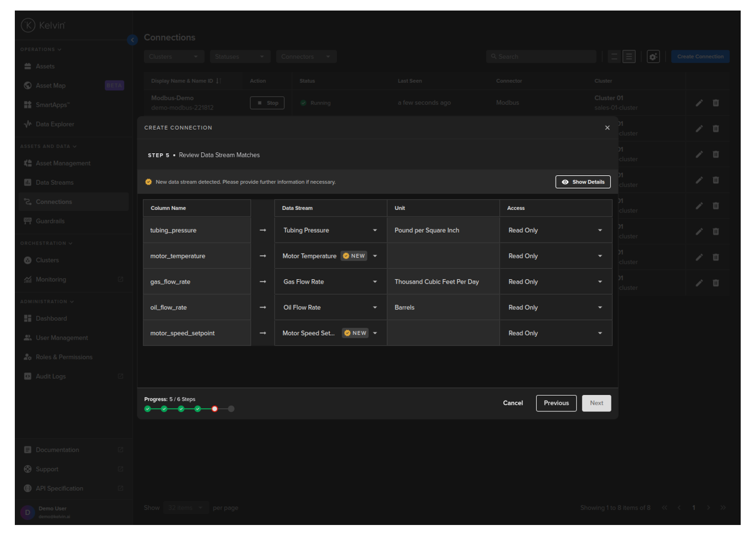Expand Motor Temperature data stream dropdown
The height and width of the screenshot is (536, 756).
pyautogui.click(x=375, y=256)
